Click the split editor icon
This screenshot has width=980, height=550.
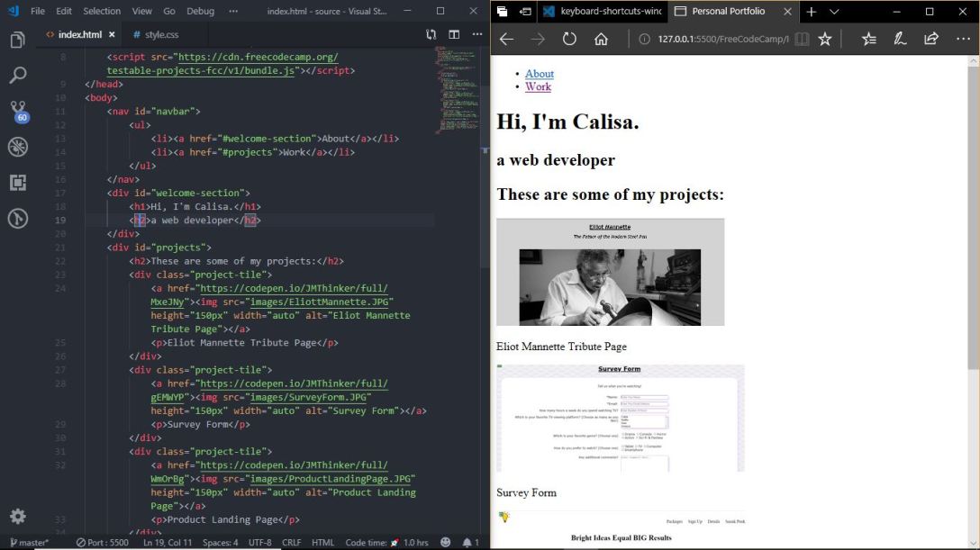point(454,34)
